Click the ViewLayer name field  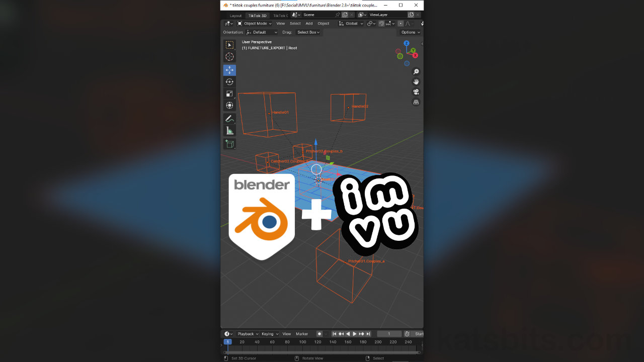point(387,15)
